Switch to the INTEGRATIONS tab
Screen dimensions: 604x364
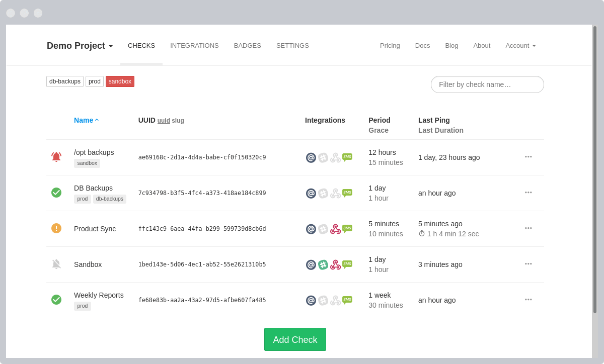coord(194,46)
